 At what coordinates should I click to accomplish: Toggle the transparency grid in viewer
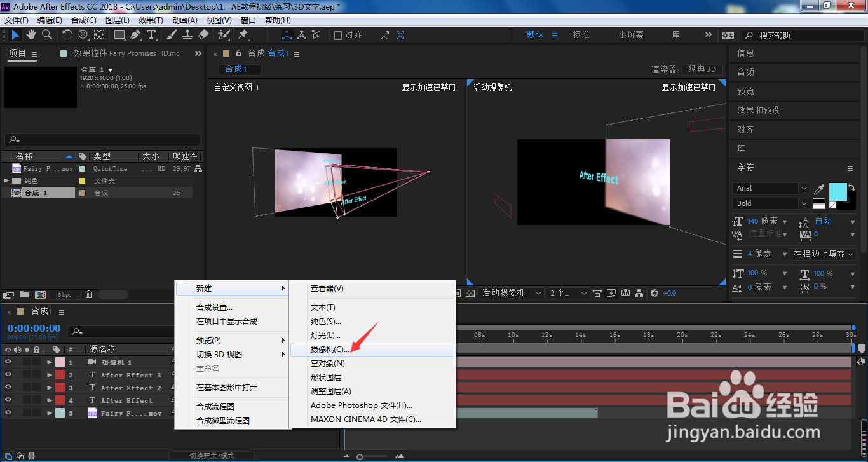470,293
